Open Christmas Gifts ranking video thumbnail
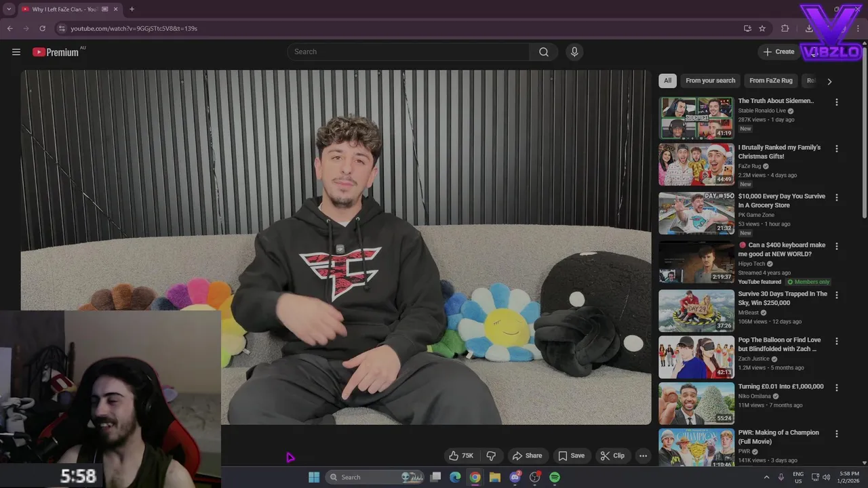This screenshot has height=488, width=868. (x=696, y=165)
